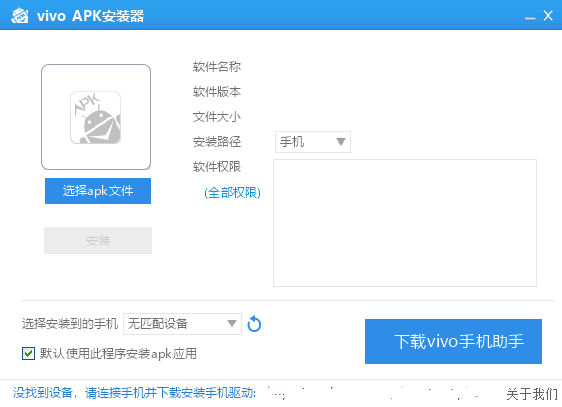Click the vivo APK安装器 title text
This screenshot has width=562, height=407.
[x=91, y=16]
